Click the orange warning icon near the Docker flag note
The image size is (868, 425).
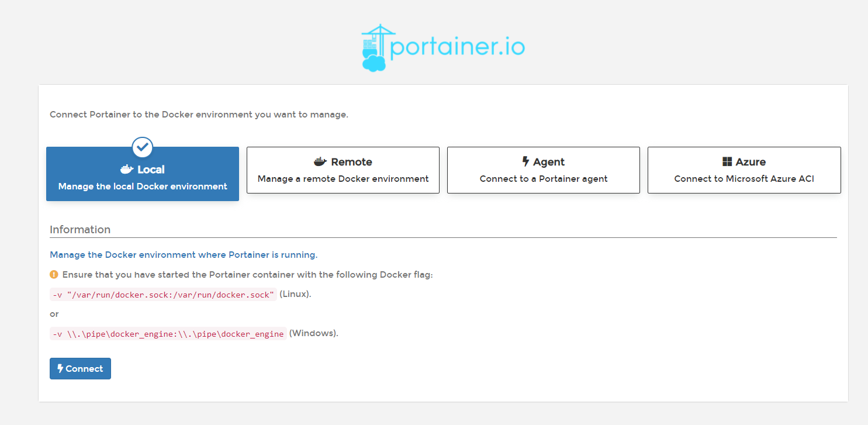tap(54, 274)
